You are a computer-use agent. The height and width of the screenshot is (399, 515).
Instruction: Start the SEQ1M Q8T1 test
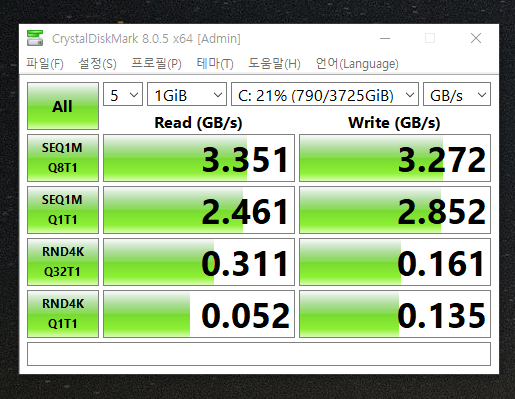click(x=63, y=158)
